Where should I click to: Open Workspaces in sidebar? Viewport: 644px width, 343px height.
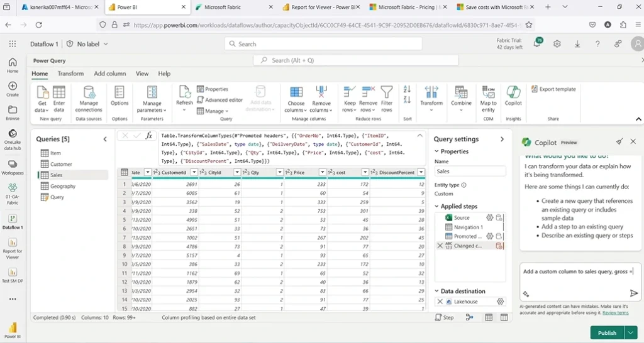(x=13, y=167)
